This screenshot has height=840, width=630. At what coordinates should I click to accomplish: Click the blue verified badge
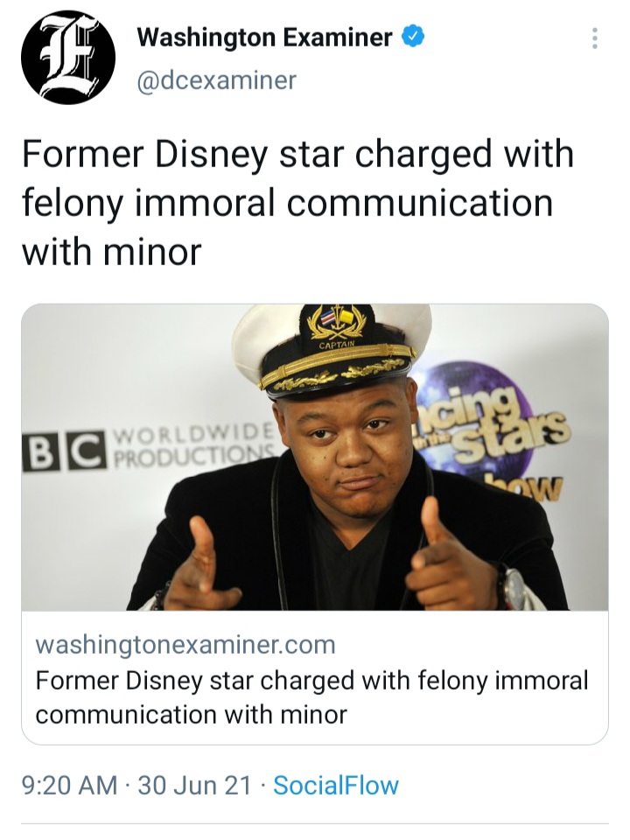click(413, 37)
